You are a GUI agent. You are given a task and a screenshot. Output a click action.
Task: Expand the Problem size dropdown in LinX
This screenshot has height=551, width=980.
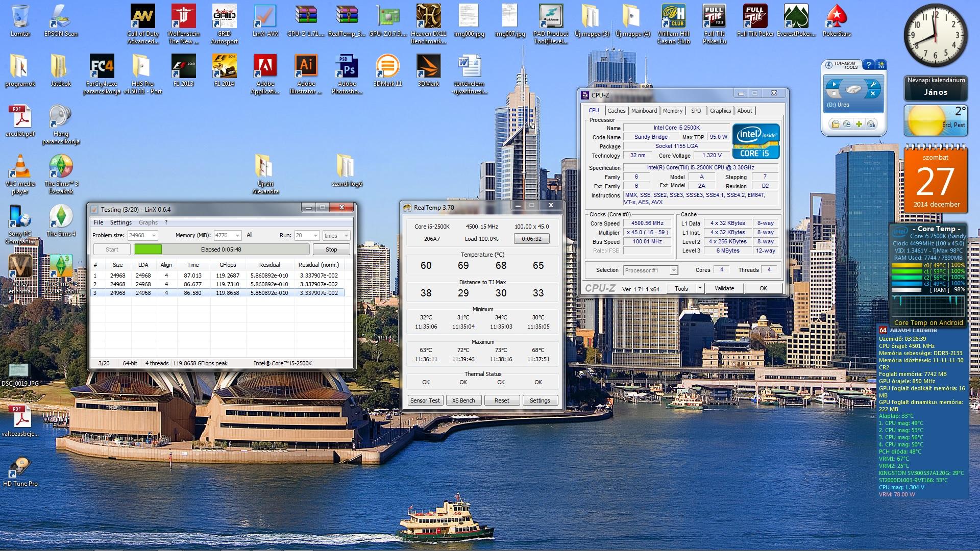[x=154, y=235]
